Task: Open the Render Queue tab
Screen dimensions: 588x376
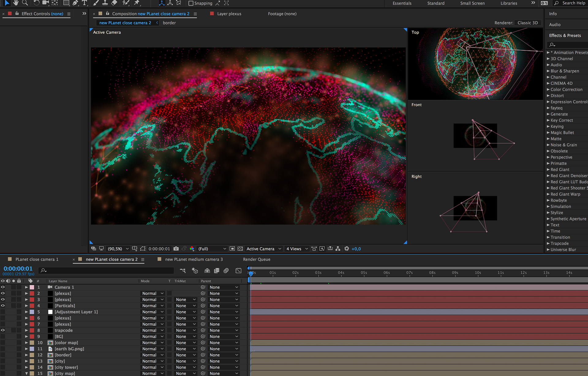Action: pos(257,259)
